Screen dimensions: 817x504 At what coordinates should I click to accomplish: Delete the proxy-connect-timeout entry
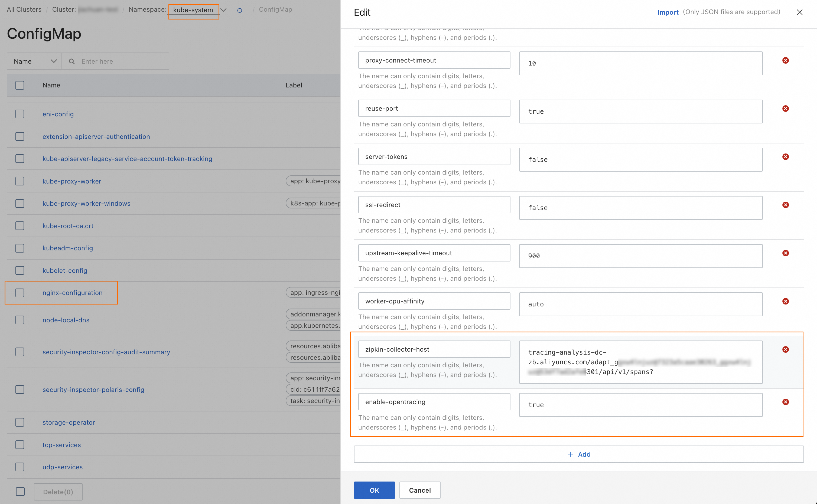(785, 60)
